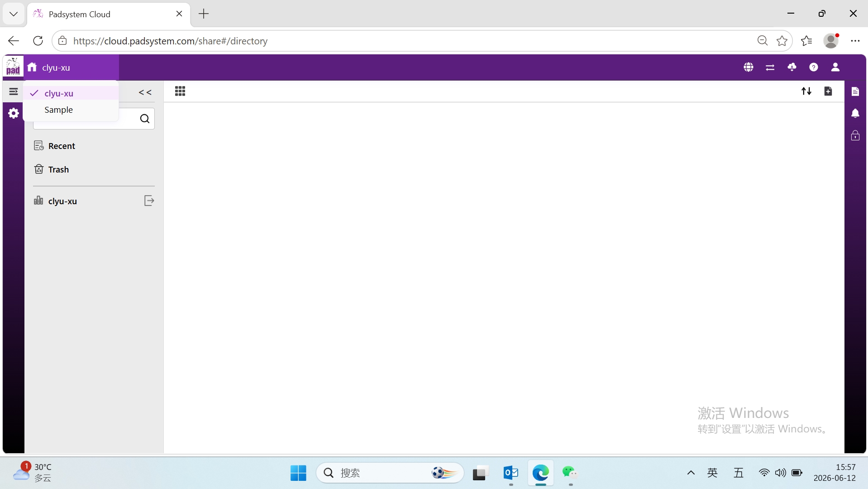The image size is (868, 489).
Task: Open the sort order arrows
Action: click(x=806, y=91)
